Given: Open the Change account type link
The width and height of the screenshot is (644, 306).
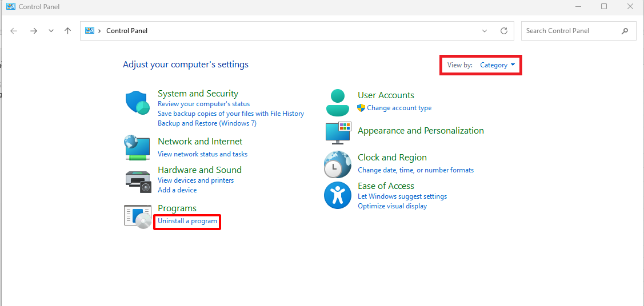Looking at the screenshot, I should tap(399, 108).
